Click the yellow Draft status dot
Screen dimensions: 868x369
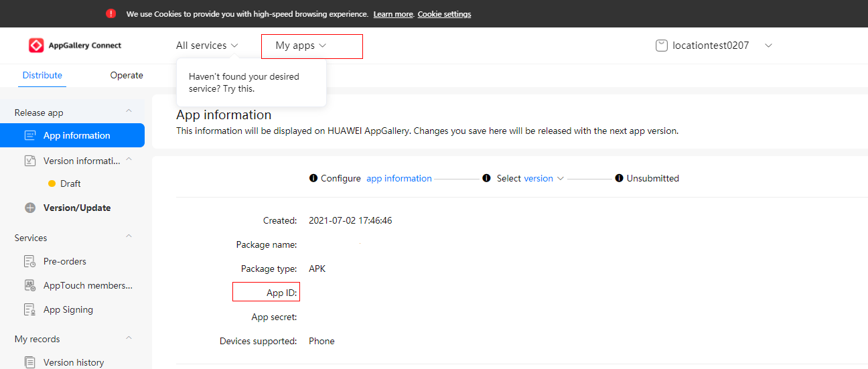(x=52, y=183)
